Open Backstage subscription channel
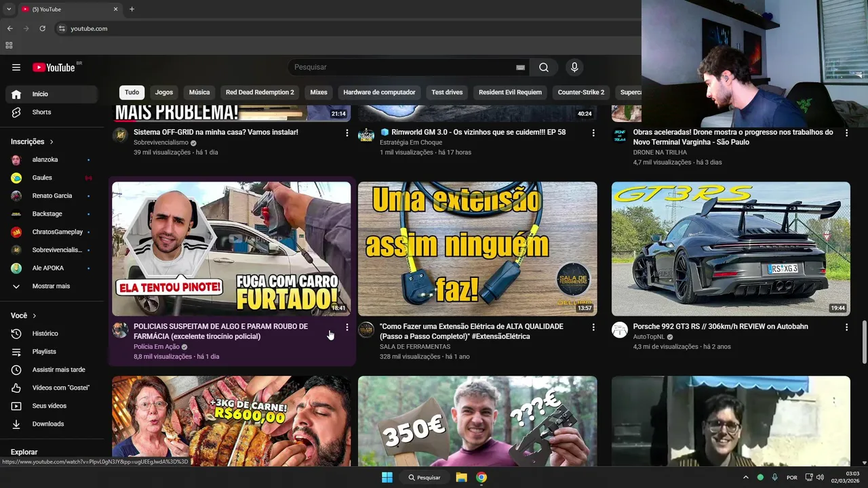Image resolution: width=868 pixels, height=488 pixels. tap(52, 213)
